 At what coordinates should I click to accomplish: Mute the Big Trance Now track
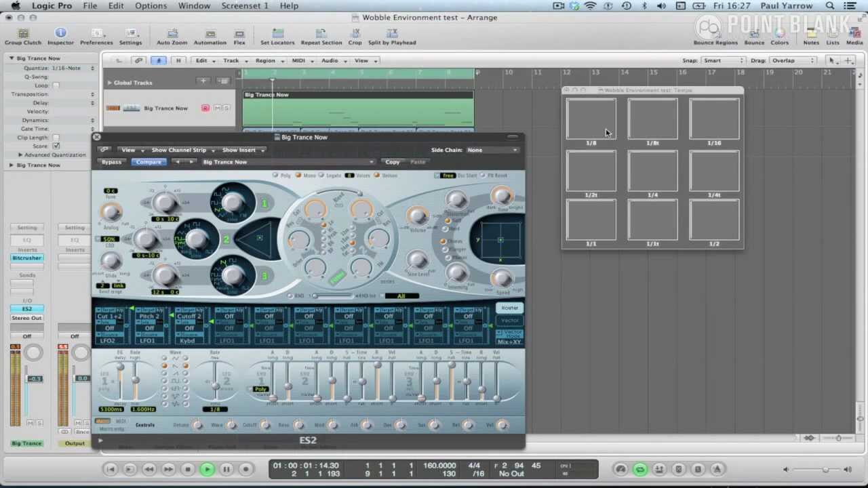[218, 108]
